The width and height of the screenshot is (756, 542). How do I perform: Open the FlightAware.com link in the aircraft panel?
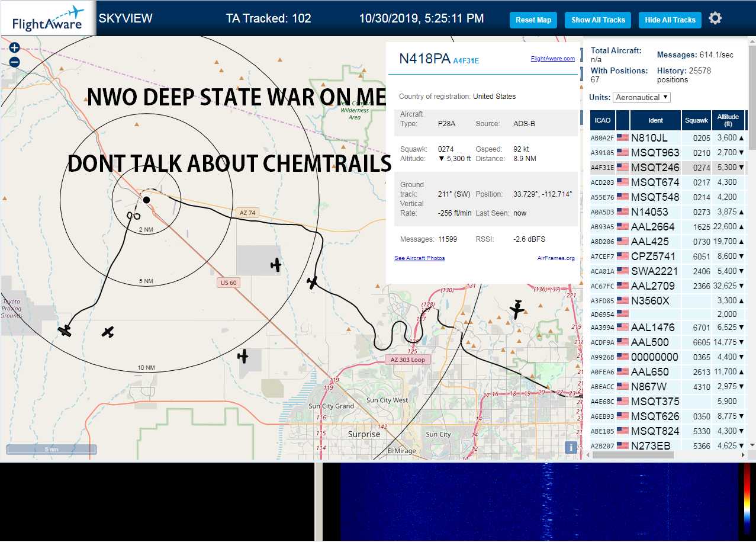(x=553, y=58)
